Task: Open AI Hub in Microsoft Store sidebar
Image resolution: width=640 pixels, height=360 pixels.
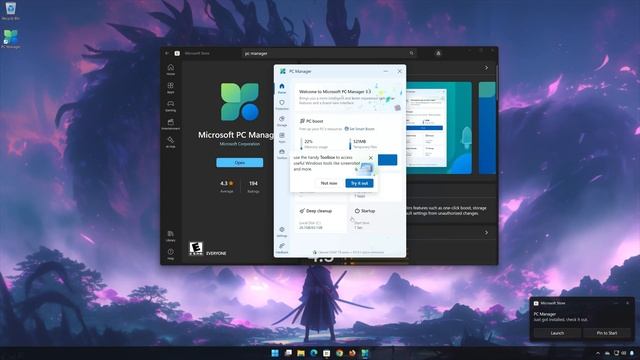Action: point(171,142)
